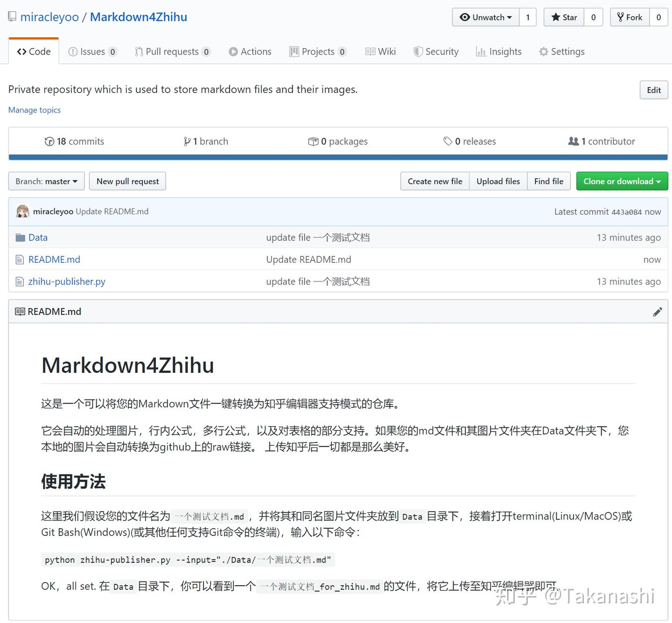
Task: Click the file icon beside zhihu-publisher.py
Action: pyautogui.click(x=19, y=281)
